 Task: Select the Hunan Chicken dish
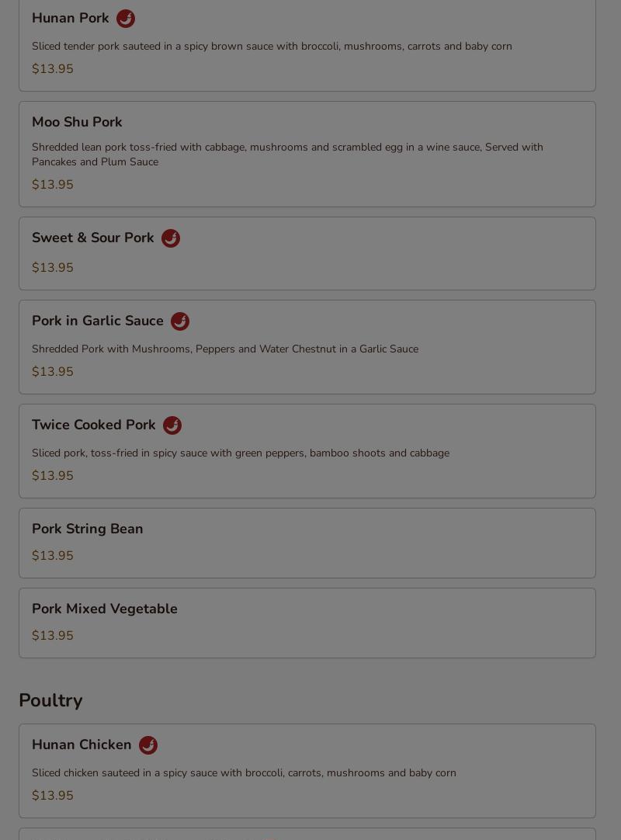click(307, 771)
